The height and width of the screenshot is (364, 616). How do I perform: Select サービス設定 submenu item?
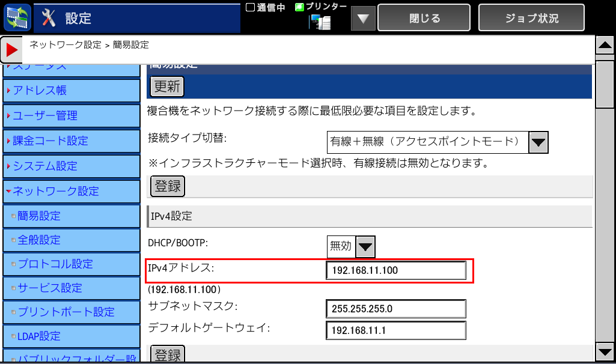point(72,288)
